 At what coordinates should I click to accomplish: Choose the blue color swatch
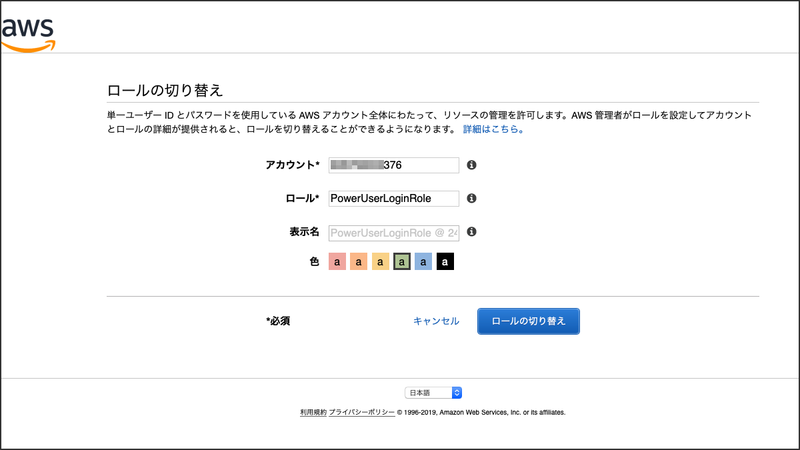pyautogui.click(x=423, y=262)
